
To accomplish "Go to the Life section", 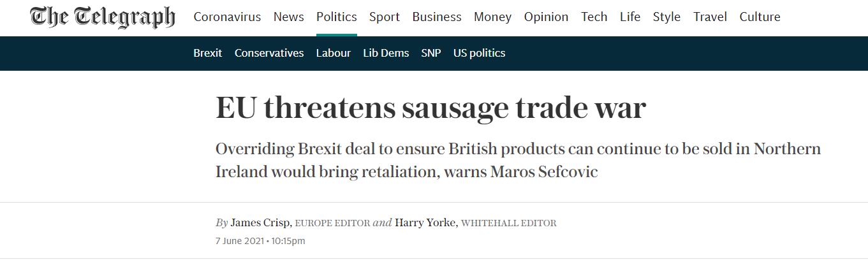I will pyautogui.click(x=630, y=17).
